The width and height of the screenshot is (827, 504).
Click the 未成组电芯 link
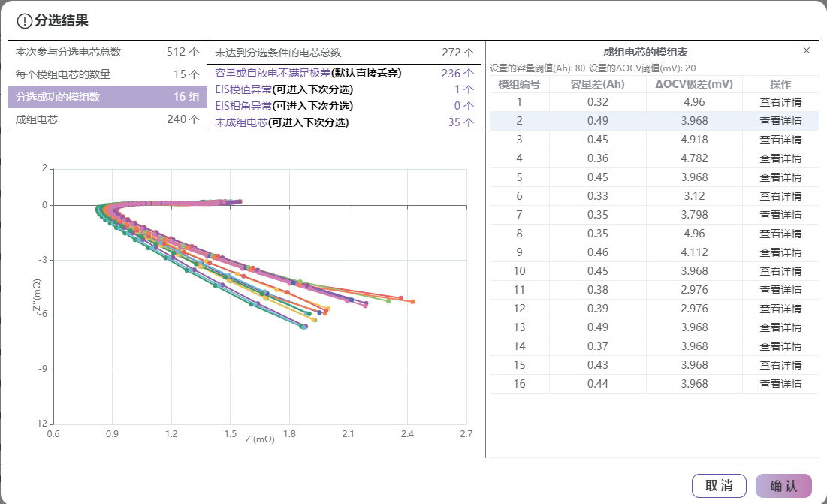[241, 122]
